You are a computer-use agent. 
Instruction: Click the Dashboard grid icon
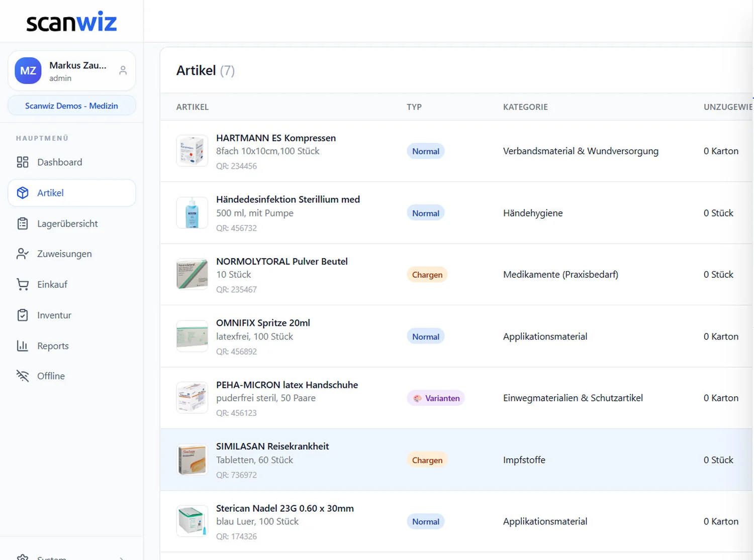point(23,162)
